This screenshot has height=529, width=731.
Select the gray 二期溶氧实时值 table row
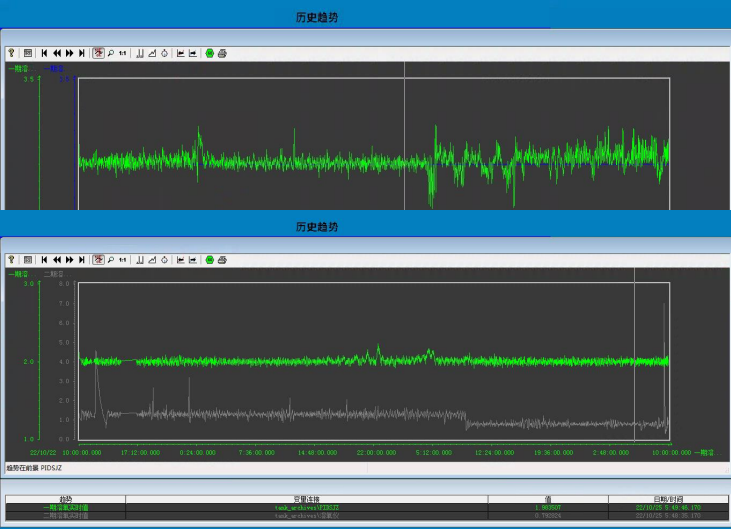367,515
